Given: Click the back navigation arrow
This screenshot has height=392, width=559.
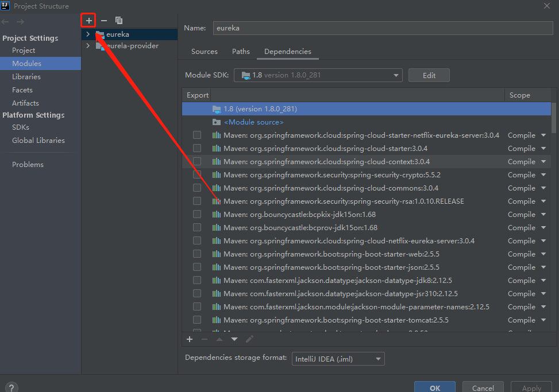Looking at the screenshot, I should [5, 22].
